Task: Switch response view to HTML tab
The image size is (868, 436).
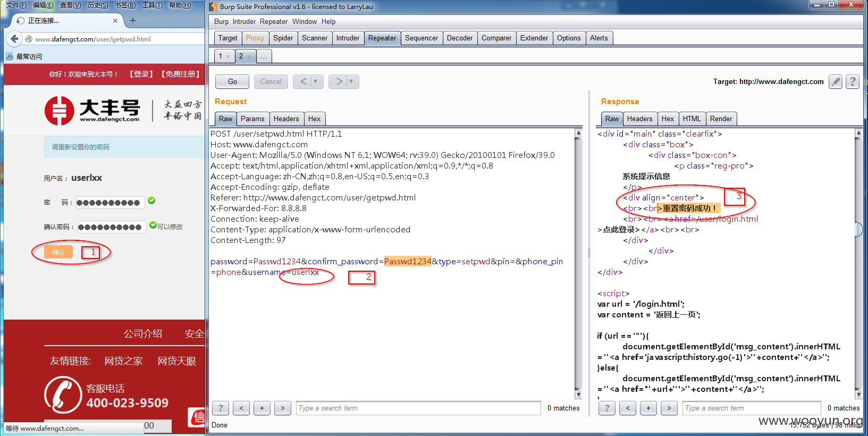Action: click(692, 119)
